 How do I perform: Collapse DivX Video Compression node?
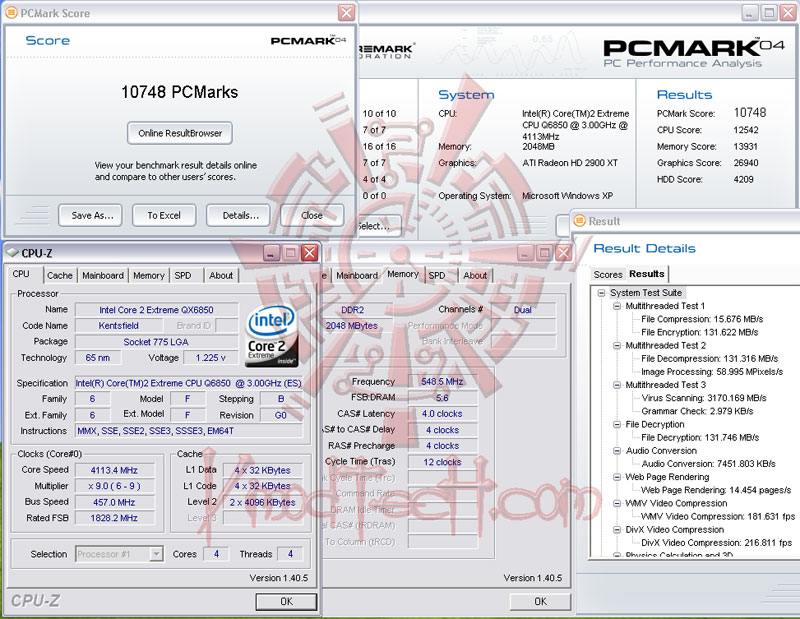(x=617, y=530)
